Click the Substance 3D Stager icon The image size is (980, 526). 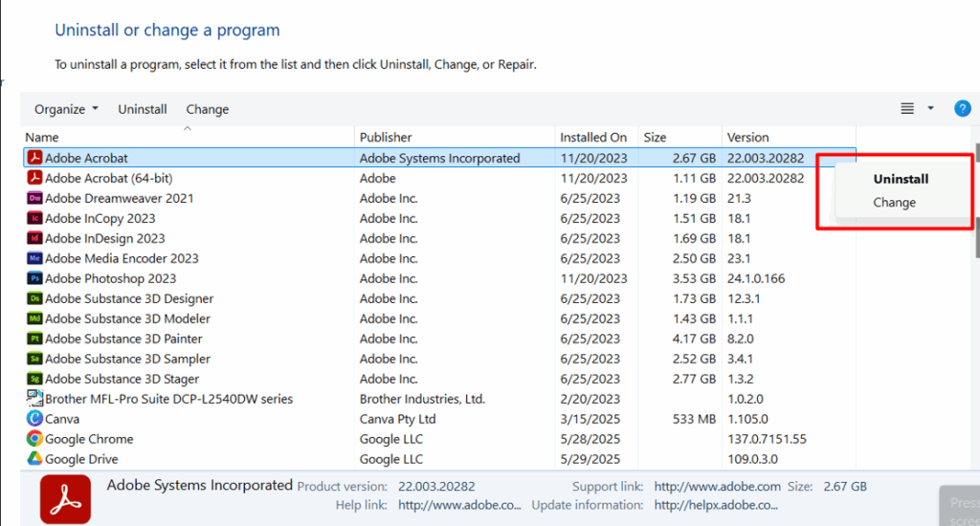coord(35,378)
